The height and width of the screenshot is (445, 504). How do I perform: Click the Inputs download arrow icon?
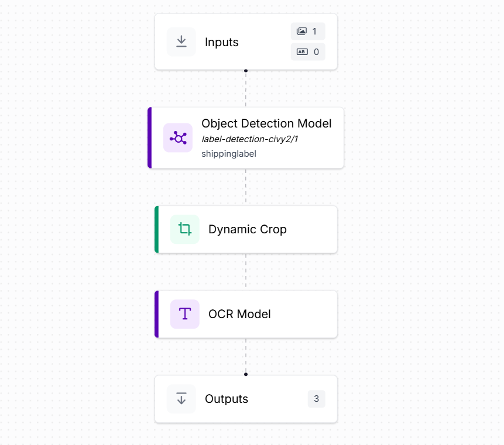(181, 42)
